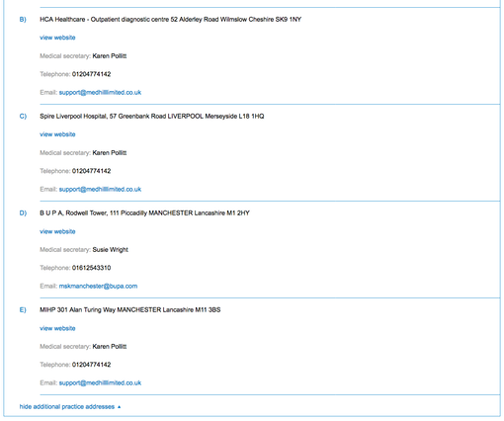Viewport: 504px width, 421px height.
Task: Email support@medhilllimited.co.uk under MIHP address
Action: click(100, 383)
